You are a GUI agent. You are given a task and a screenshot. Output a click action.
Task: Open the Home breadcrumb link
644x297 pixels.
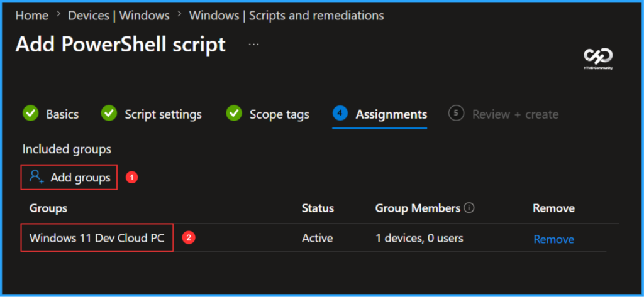pos(31,16)
